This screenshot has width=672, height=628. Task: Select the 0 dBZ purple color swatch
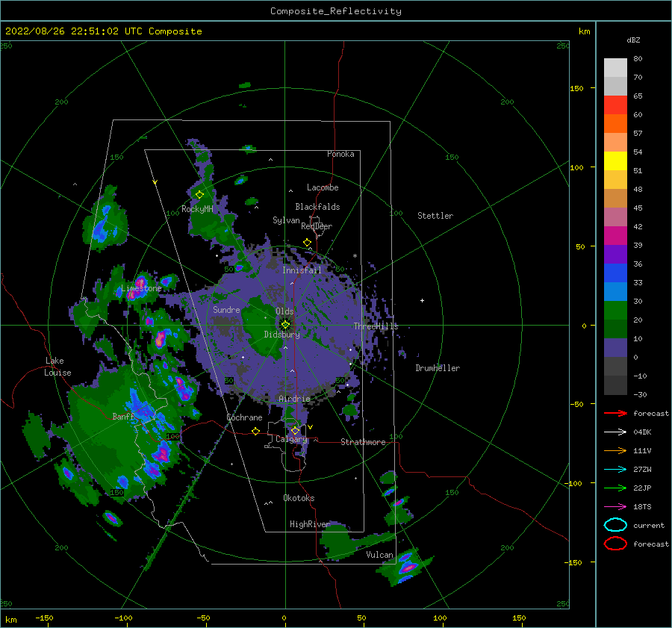[615, 348]
